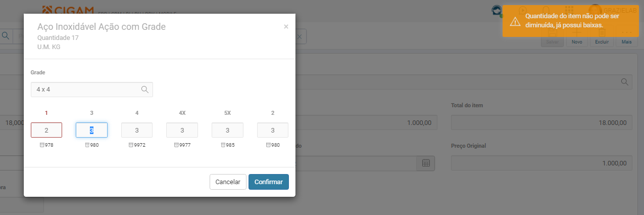
Task: Click the Preço Original field
Action: 541,163
